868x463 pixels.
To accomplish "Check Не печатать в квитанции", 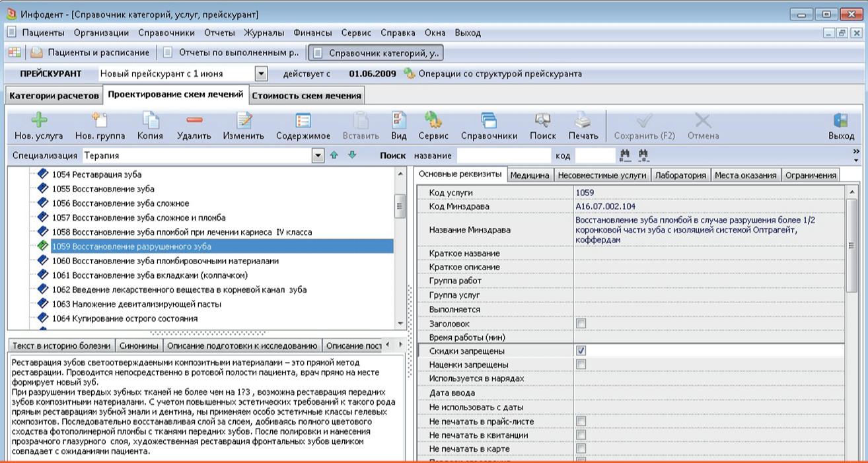I will [x=581, y=435].
